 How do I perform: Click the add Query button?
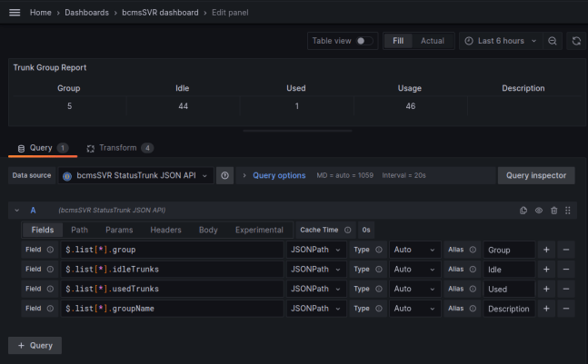(35, 345)
